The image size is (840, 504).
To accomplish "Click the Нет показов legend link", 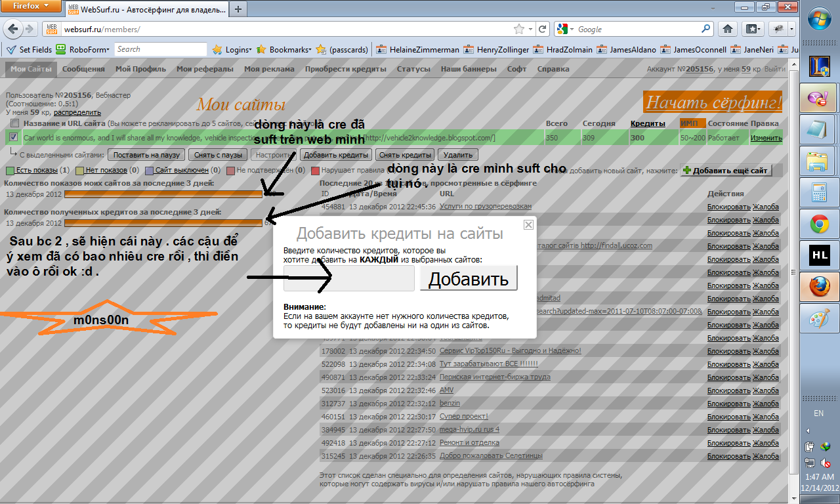I will click(x=106, y=170).
